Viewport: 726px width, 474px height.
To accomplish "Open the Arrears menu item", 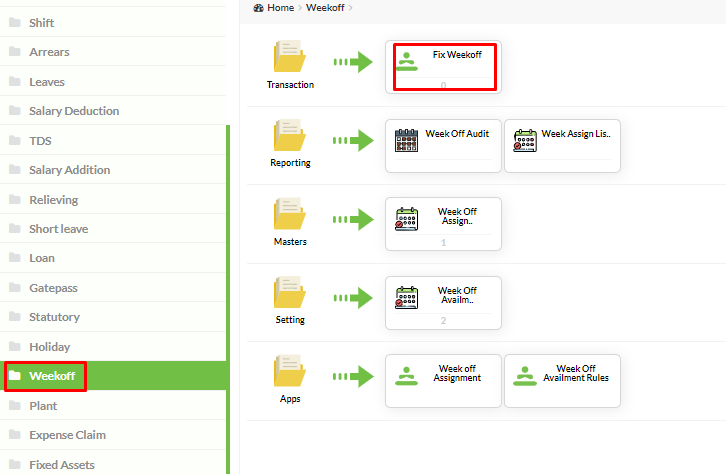I will (x=113, y=51).
